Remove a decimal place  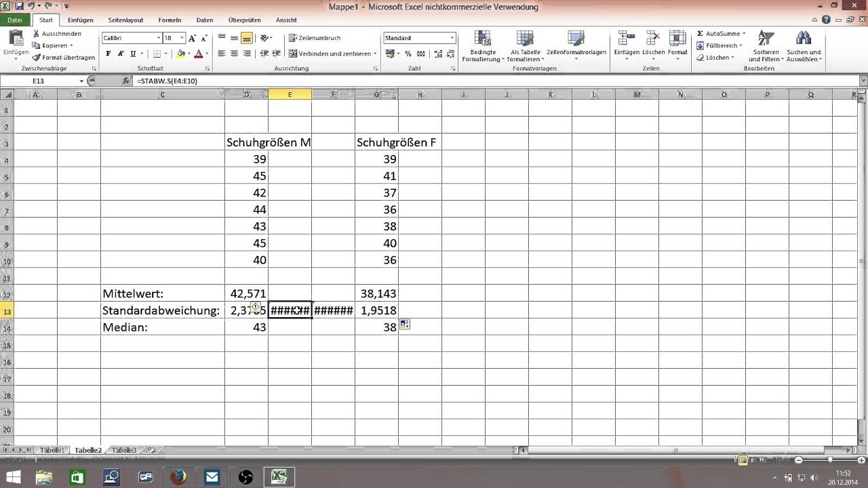[450, 54]
